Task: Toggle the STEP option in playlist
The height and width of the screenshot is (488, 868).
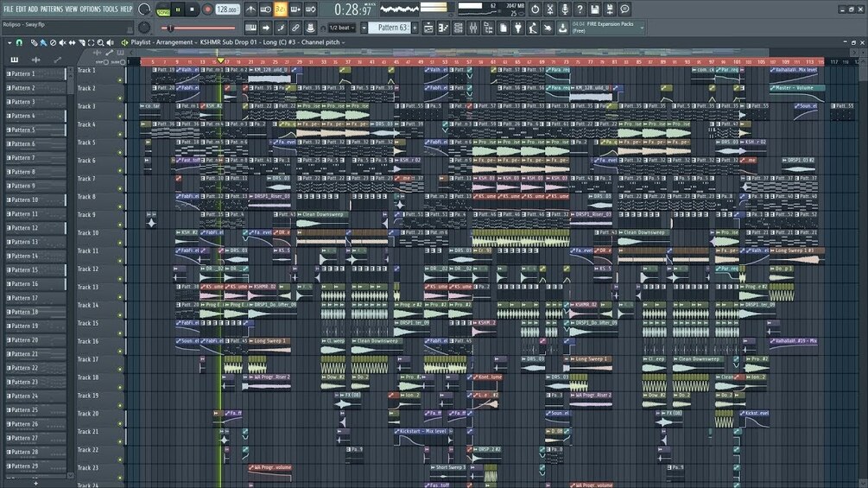Action: tap(103, 62)
